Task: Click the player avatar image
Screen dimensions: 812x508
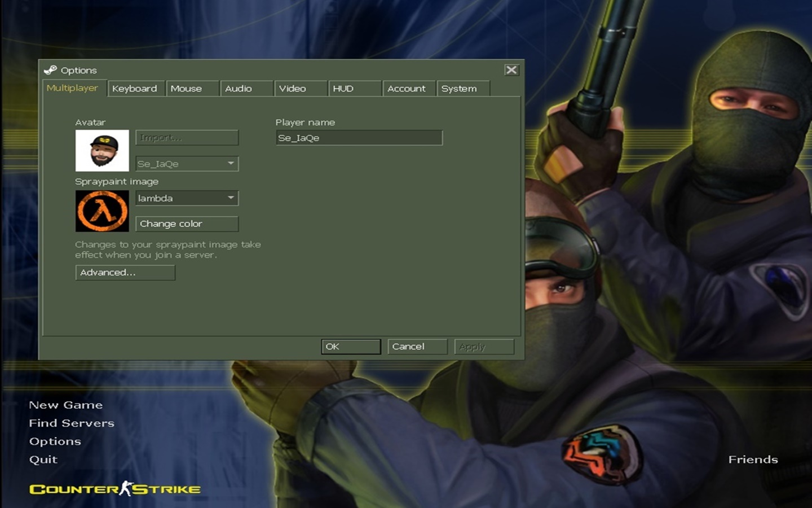Action: [102, 151]
